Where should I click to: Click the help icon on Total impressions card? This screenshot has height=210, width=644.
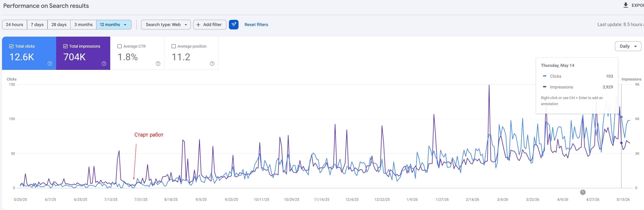(x=104, y=64)
